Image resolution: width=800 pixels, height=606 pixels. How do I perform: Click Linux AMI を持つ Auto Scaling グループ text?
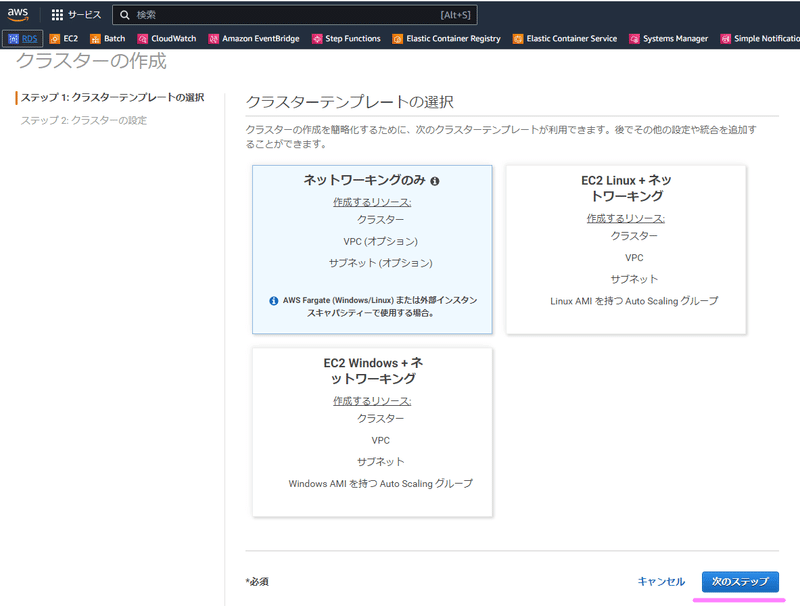click(634, 301)
